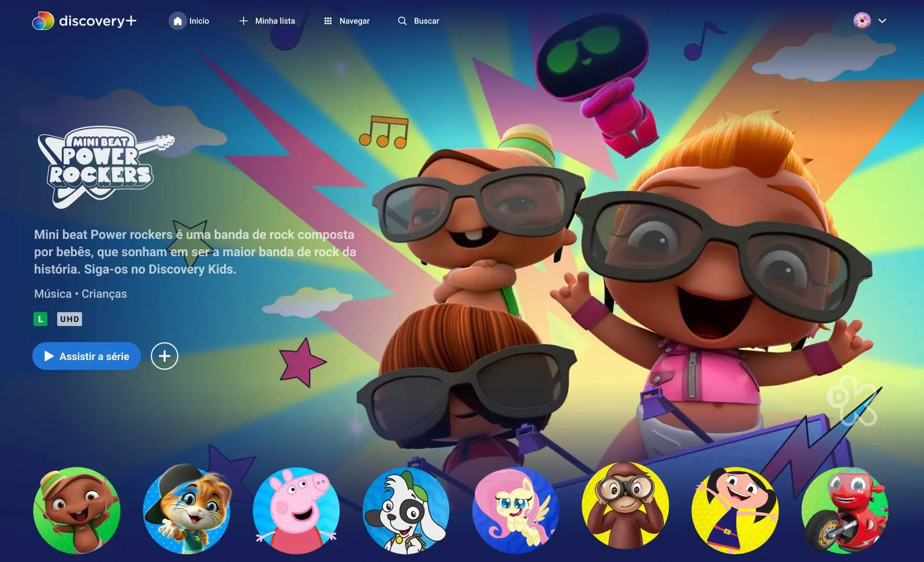Open the cat with cap show thumbnail

click(187, 510)
